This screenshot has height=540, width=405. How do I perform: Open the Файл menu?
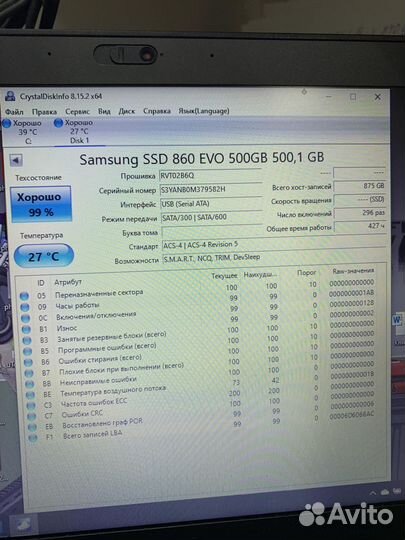14,112
